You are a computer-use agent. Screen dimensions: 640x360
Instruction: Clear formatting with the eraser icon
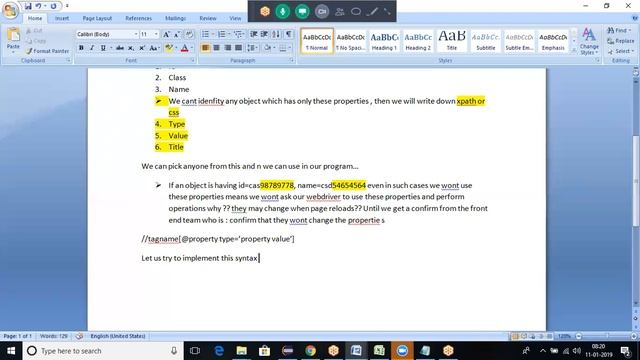point(189,34)
